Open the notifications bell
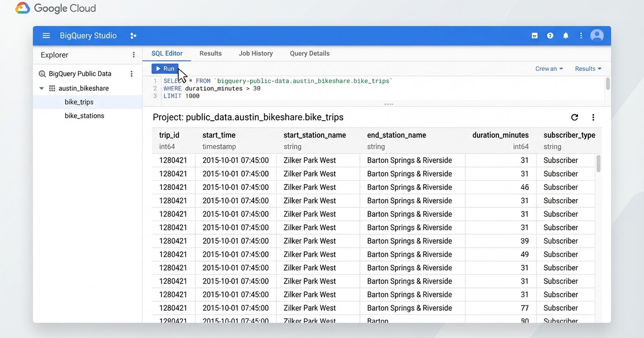Image resolution: width=644 pixels, height=338 pixels. pyautogui.click(x=566, y=36)
